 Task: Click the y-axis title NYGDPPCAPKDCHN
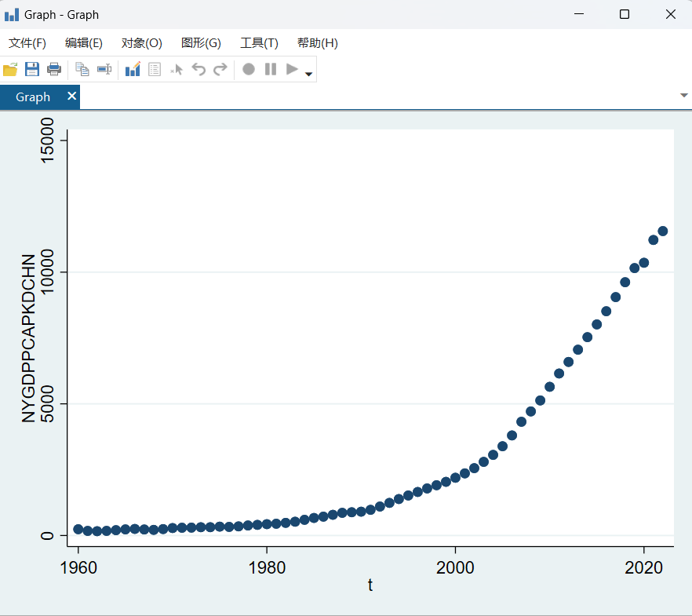[29, 338]
